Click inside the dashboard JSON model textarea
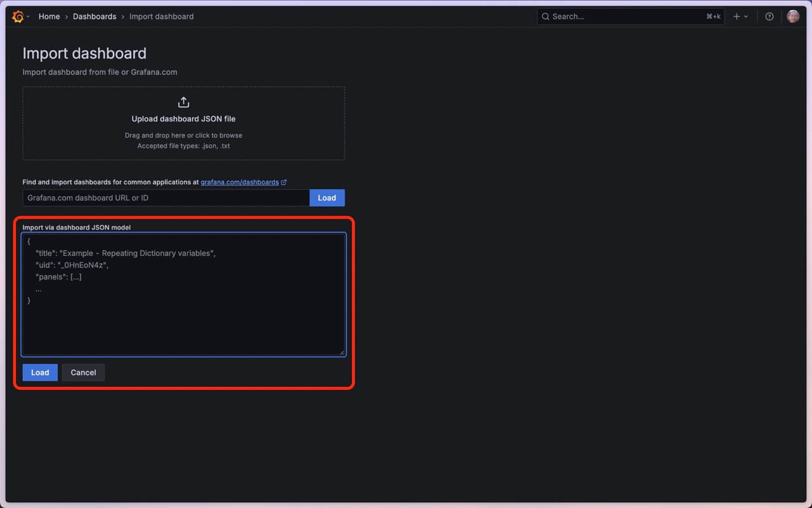The width and height of the screenshot is (812, 508). coord(183,294)
